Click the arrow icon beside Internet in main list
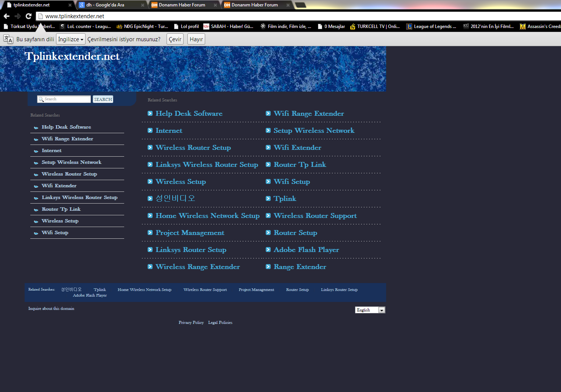 pos(150,131)
